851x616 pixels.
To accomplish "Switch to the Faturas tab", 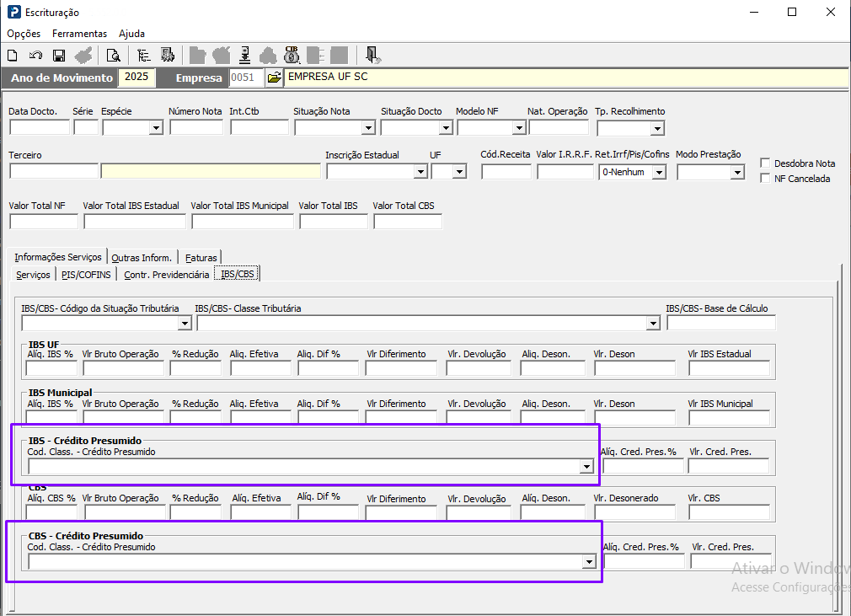I will 201,258.
